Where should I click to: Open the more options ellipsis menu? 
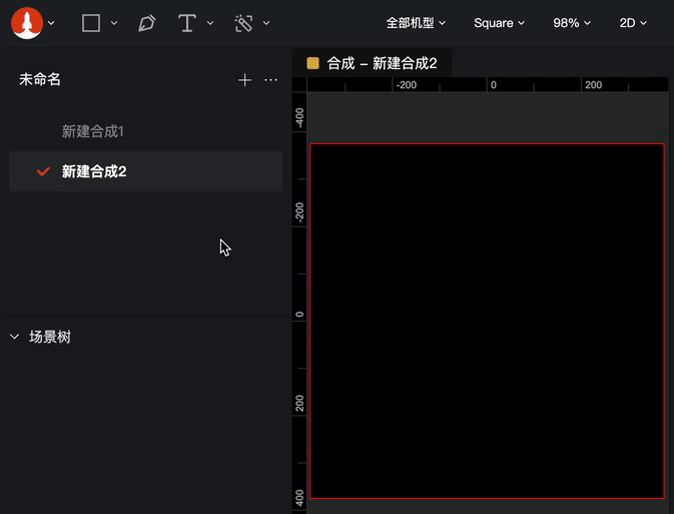coord(271,80)
